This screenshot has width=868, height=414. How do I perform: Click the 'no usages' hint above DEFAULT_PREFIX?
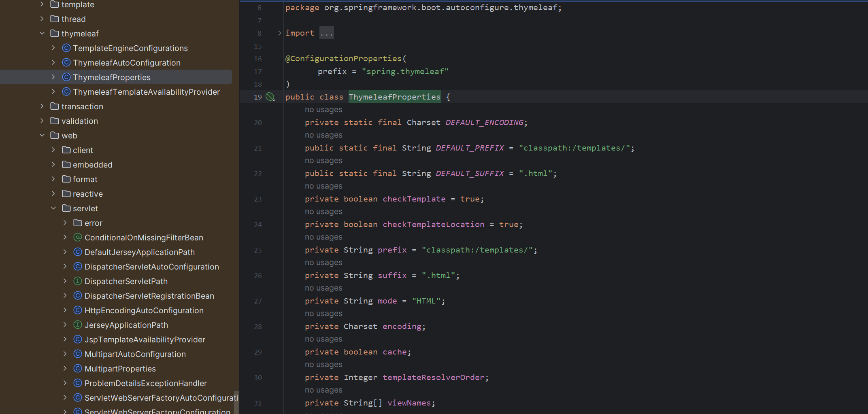coord(323,135)
